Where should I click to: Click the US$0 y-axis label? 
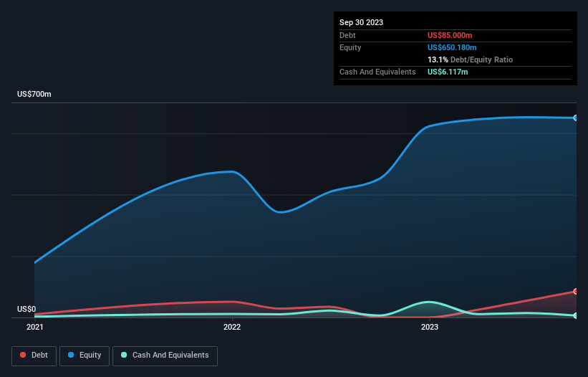26,309
